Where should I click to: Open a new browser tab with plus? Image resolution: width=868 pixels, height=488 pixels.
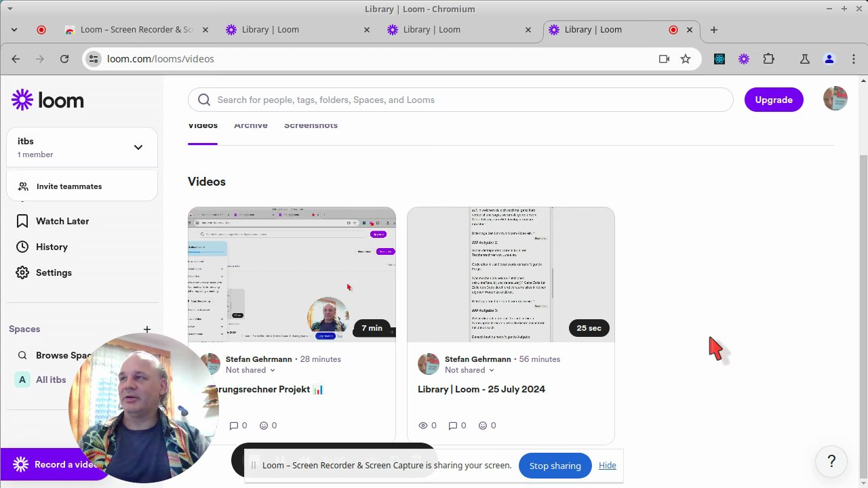coord(713,30)
